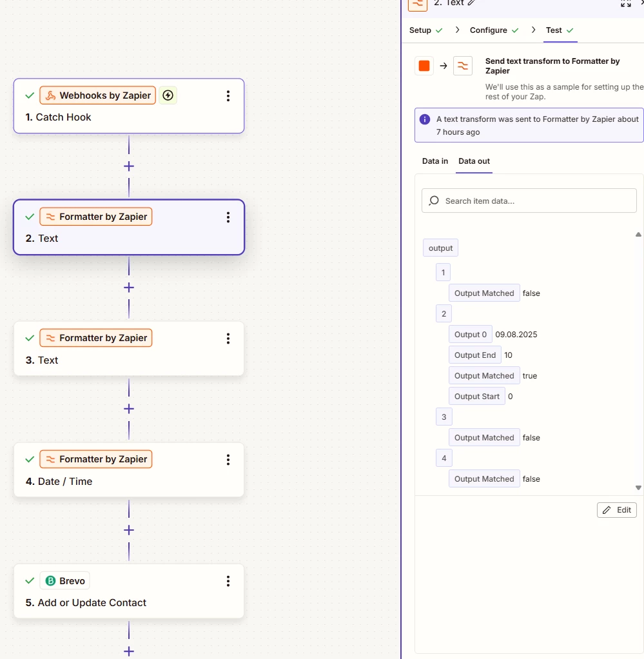Screen dimensions: 644x659
Task: Add a step after Date / Time with plus
Action: [129, 531]
